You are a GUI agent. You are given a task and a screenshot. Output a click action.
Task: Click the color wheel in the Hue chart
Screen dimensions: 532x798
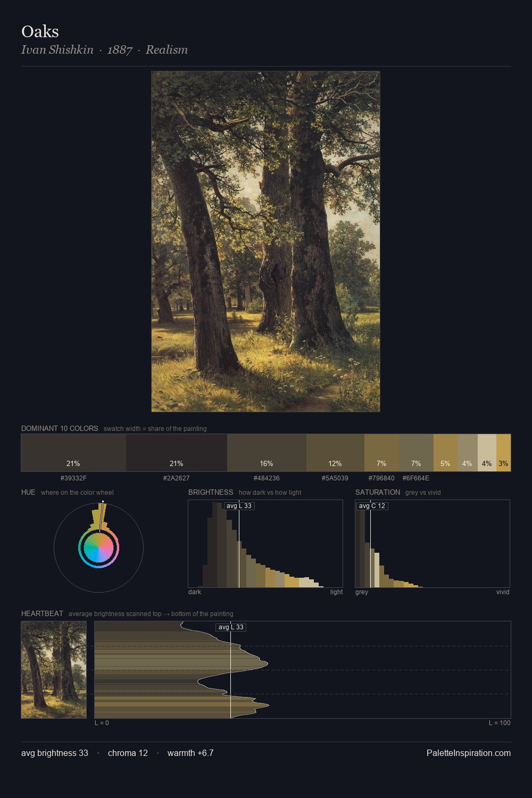[98, 548]
